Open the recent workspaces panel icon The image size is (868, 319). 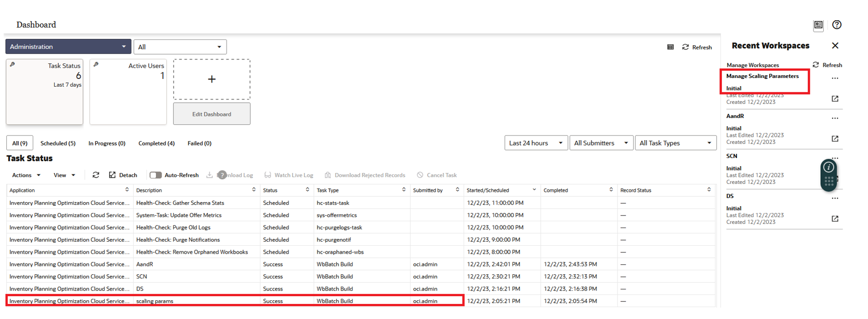tap(818, 25)
